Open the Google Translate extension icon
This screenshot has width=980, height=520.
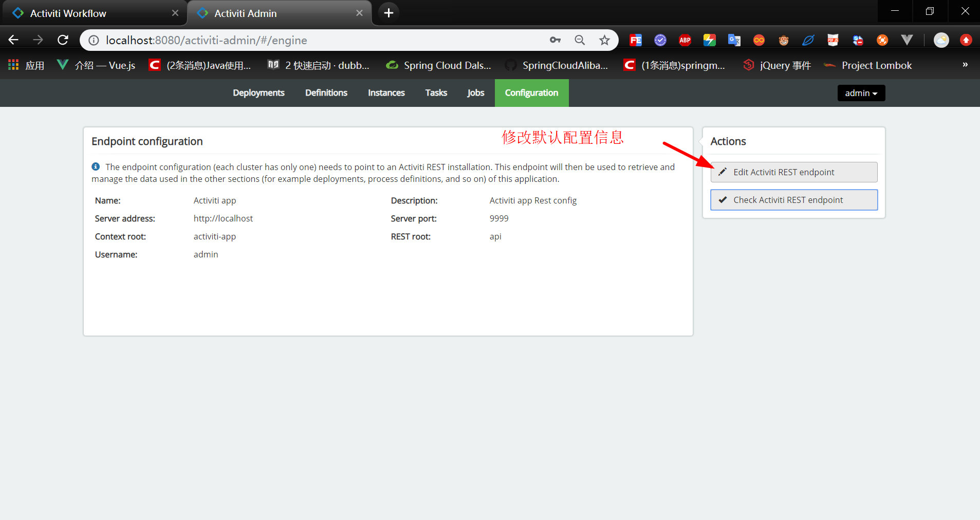click(734, 40)
